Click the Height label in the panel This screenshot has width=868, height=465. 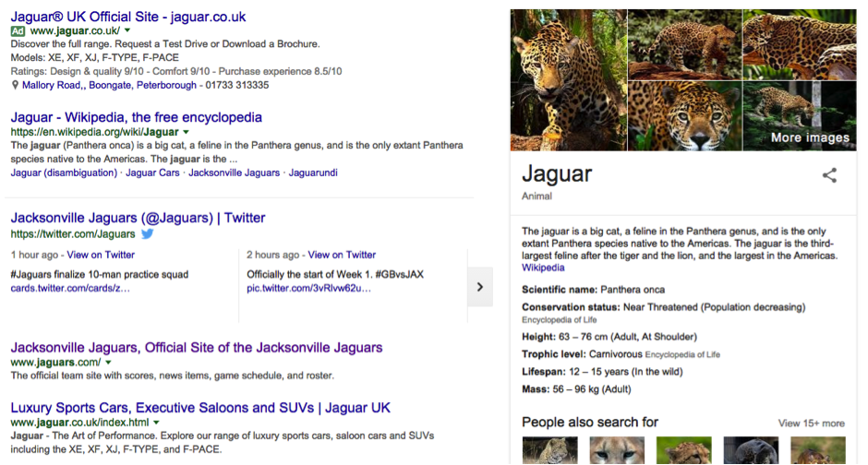click(538, 337)
